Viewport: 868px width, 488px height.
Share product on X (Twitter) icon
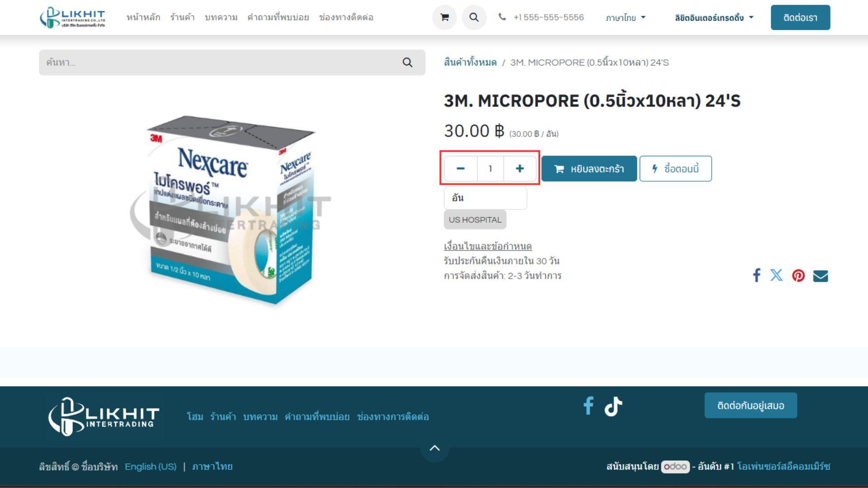coord(776,275)
